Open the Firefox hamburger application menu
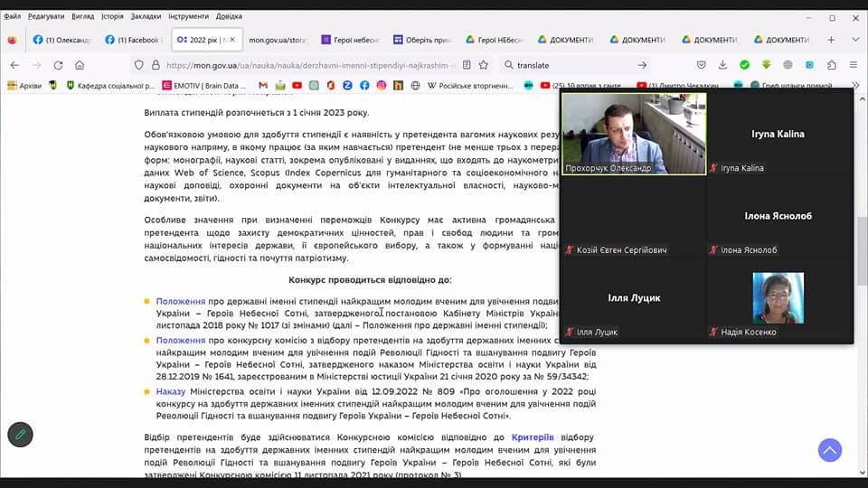This screenshot has height=488, width=868. (853, 65)
